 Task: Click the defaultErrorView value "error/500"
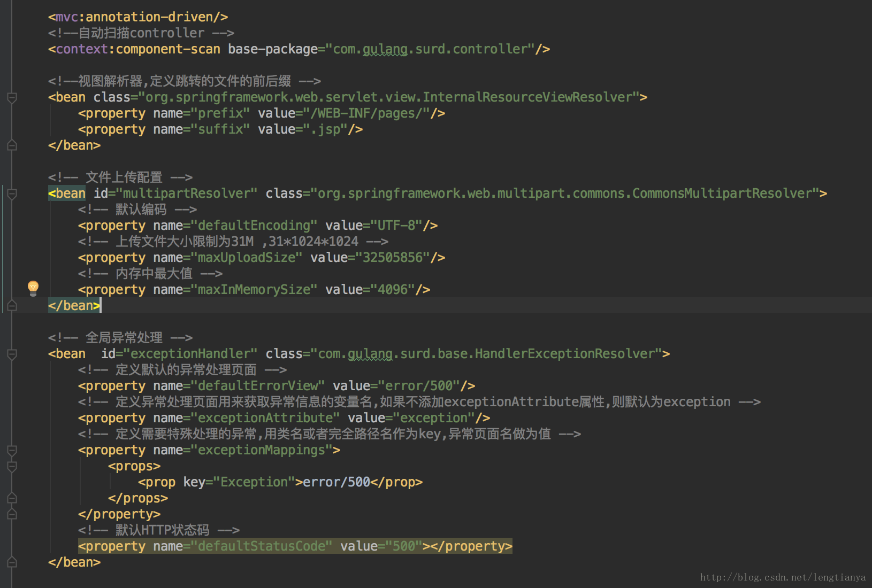tap(419, 386)
